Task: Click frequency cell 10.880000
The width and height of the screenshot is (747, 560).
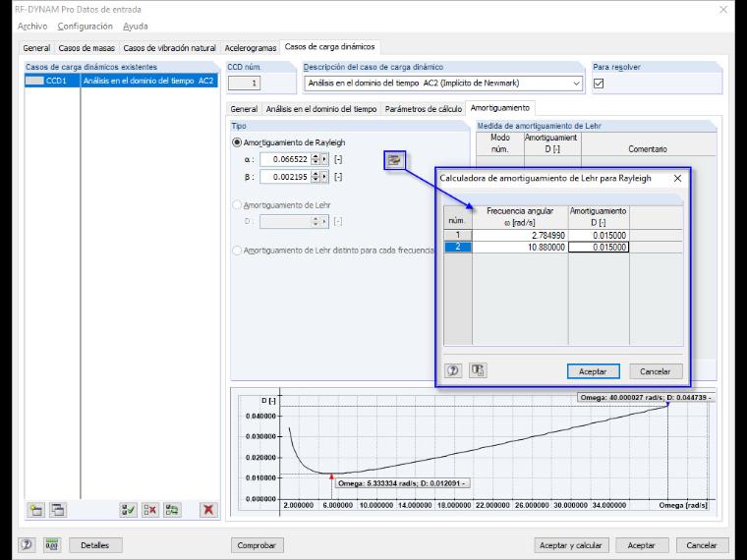Action: coord(520,248)
